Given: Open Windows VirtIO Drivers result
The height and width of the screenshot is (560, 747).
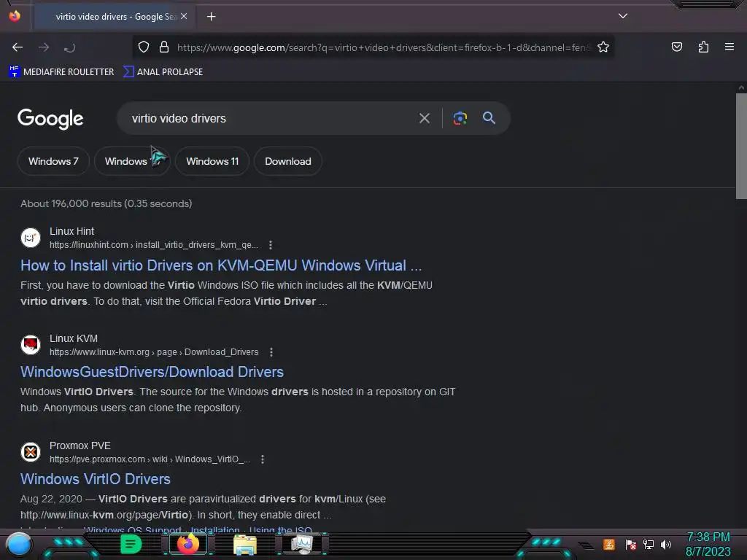Looking at the screenshot, I should tap(96, 479).
